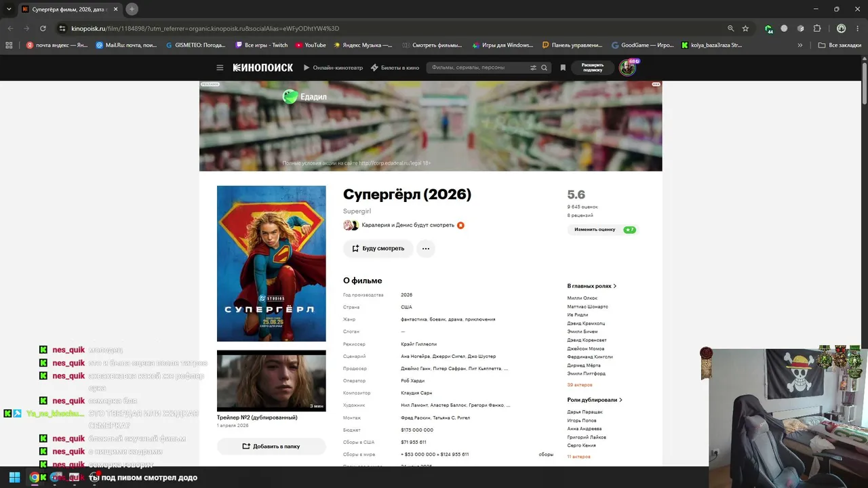Bookmark this page with star icon

[x=745, y=28]
